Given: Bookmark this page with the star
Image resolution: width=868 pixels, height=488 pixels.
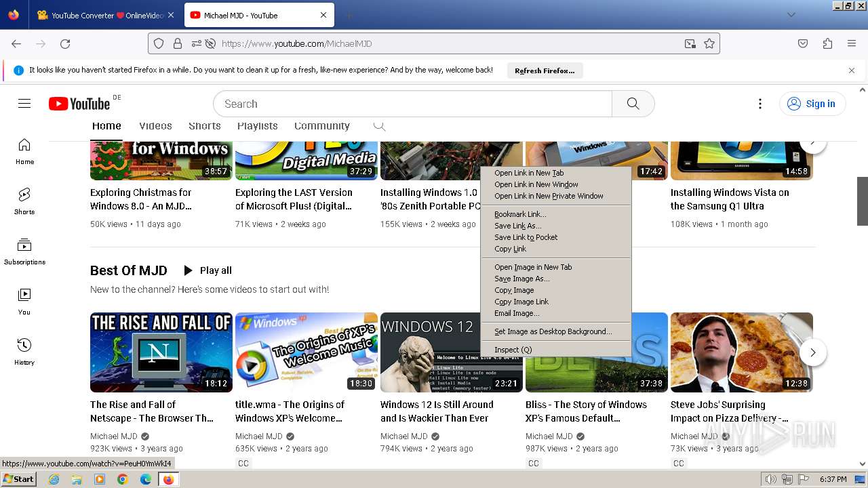Looking at the screenshot, I should click(709, 43).
